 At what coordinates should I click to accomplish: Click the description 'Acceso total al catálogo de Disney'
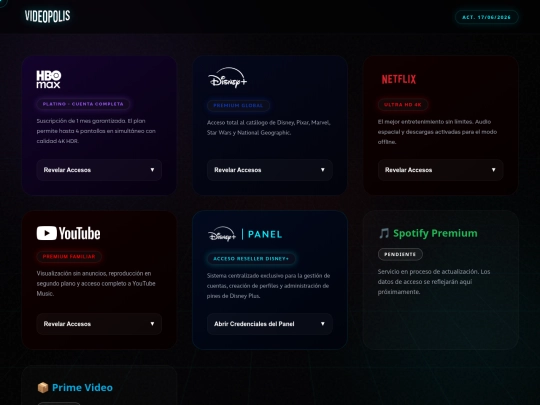[x=269, y=127]
